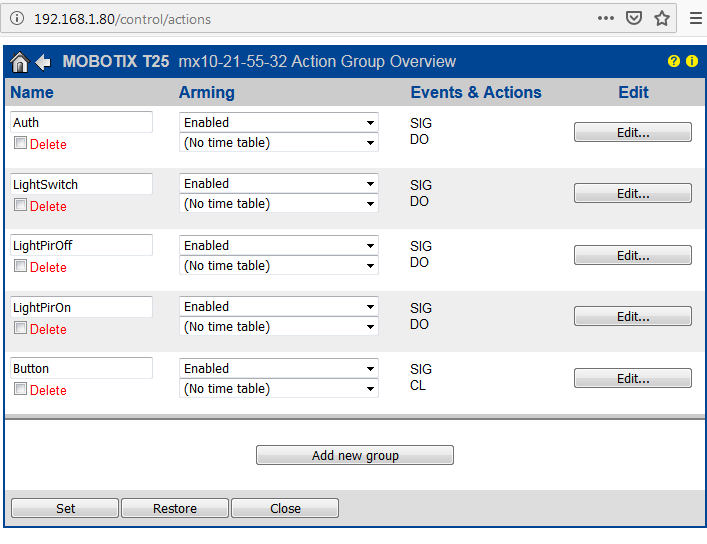Click the Pocket save icon

[x=634, y=18]
